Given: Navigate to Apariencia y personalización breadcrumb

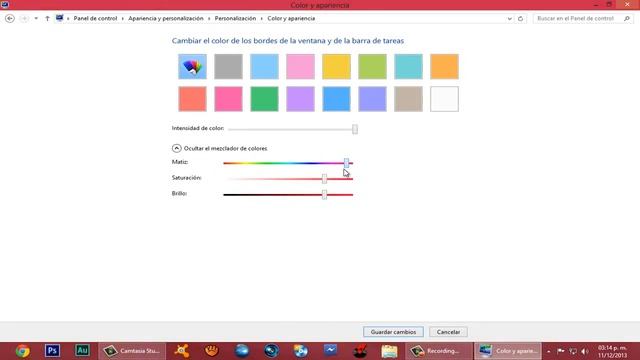Looking at the screenshot, I should (166, 18).
